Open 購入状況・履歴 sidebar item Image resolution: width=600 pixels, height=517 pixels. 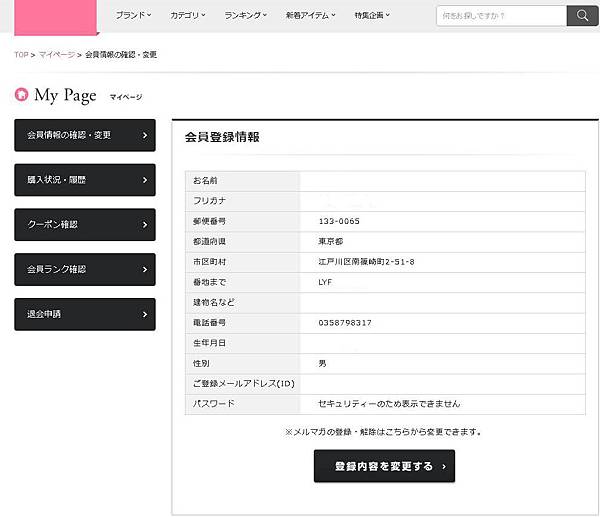[x=85, y=180]
